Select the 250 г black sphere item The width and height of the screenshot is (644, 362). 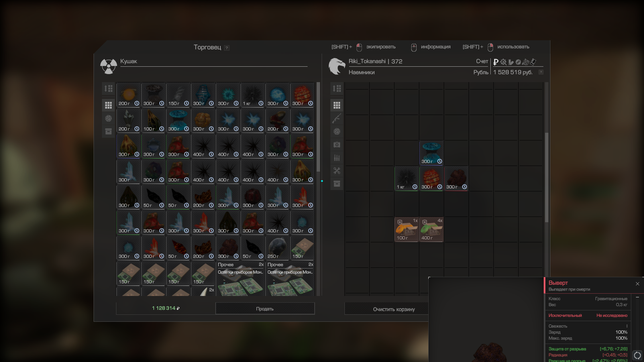coord(278,248)
